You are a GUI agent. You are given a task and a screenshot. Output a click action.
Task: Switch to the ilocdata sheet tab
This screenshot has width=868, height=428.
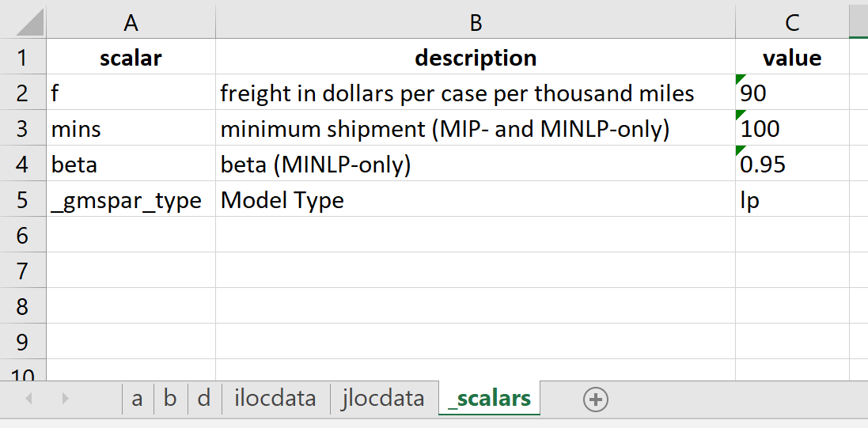275,399
